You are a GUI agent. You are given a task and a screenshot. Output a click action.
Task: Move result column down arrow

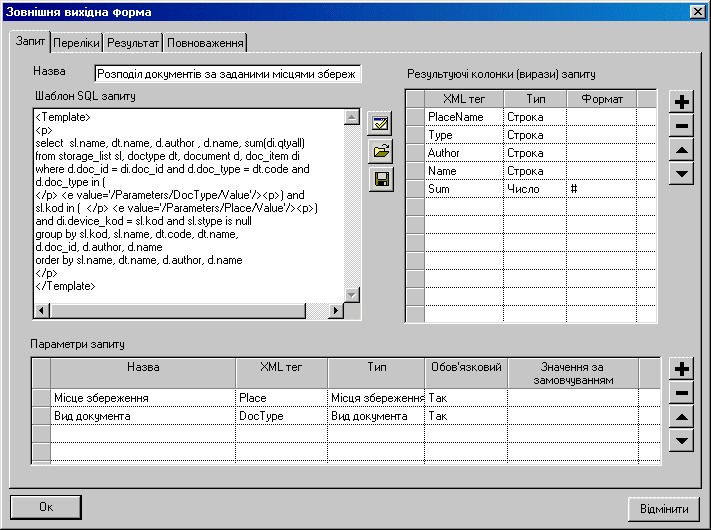tap(681, 174)
